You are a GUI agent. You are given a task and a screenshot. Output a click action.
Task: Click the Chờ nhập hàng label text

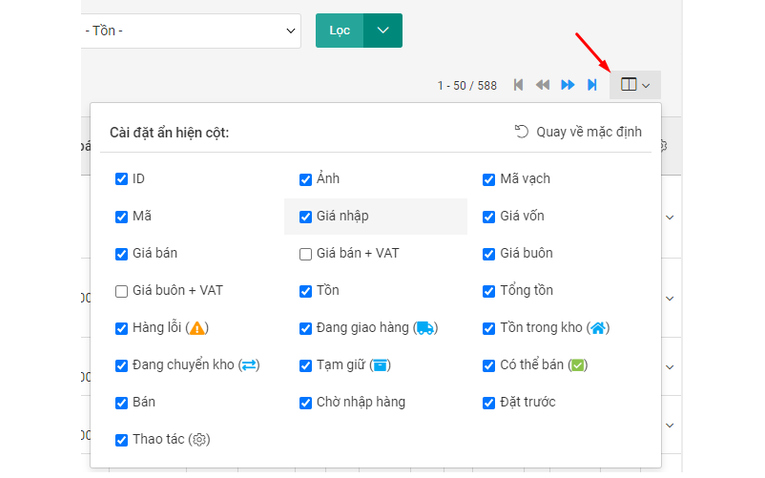click(x=361, y=402)
